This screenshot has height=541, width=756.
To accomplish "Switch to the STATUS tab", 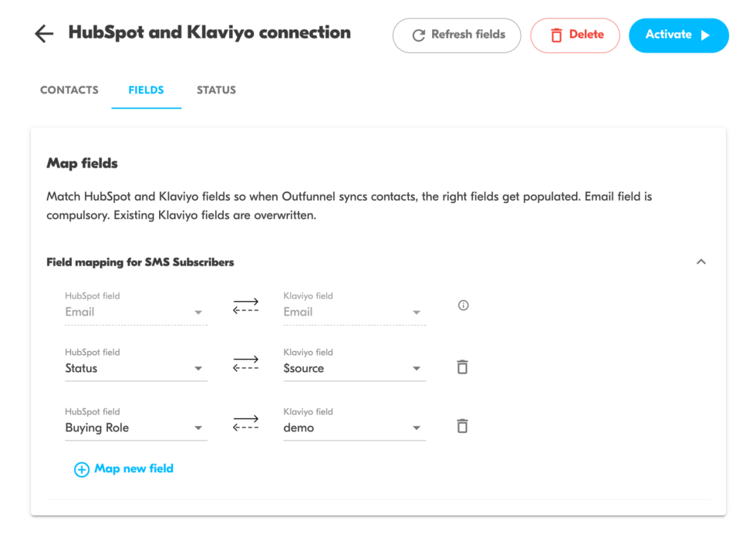I will point(216,90).
